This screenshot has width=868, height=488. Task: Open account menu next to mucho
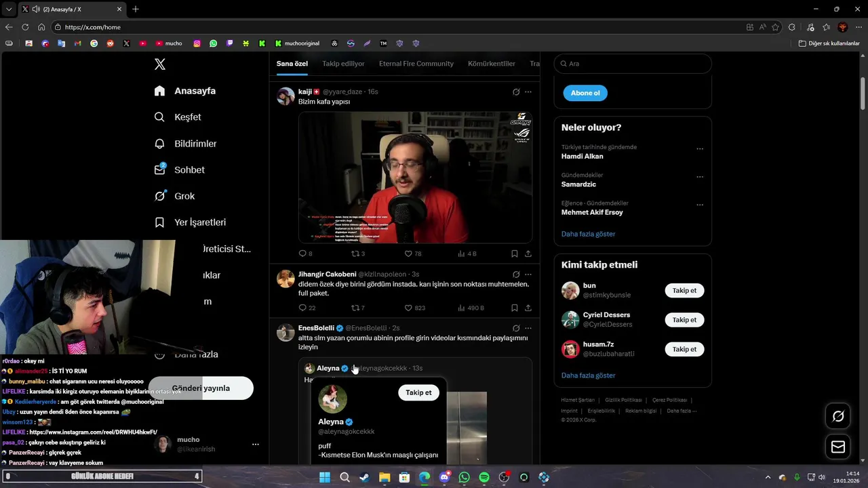coord(256,445)
